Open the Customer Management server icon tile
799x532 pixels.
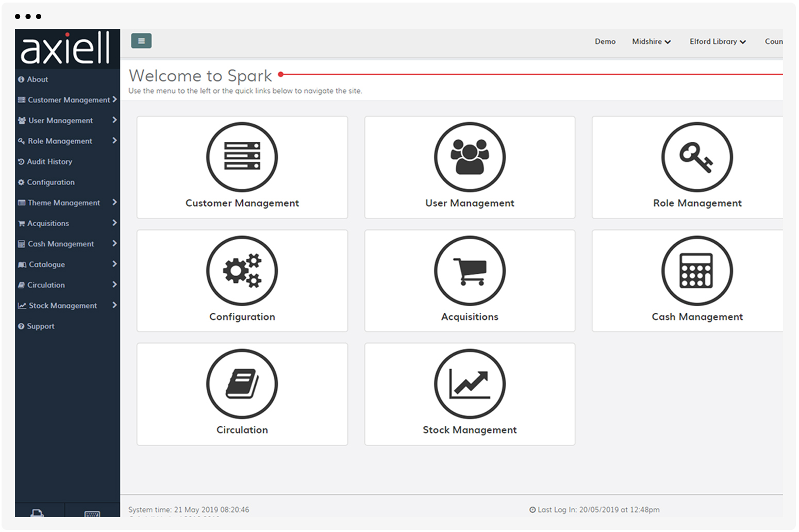coord(242,157)
